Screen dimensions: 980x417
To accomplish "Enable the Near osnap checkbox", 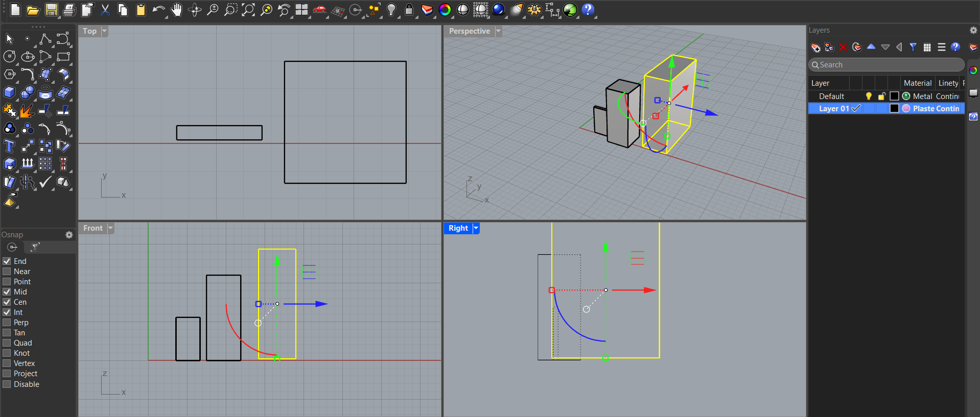I will tap(7, 272).
